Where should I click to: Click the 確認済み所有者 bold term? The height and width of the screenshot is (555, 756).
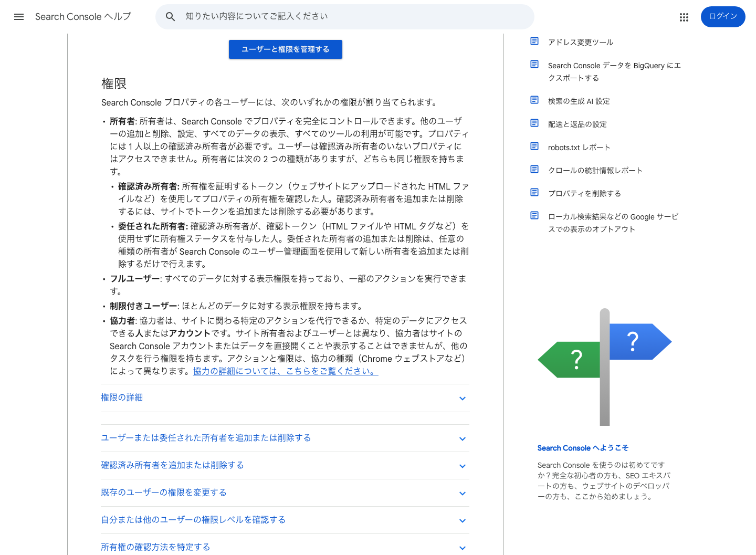click(148, 186)
